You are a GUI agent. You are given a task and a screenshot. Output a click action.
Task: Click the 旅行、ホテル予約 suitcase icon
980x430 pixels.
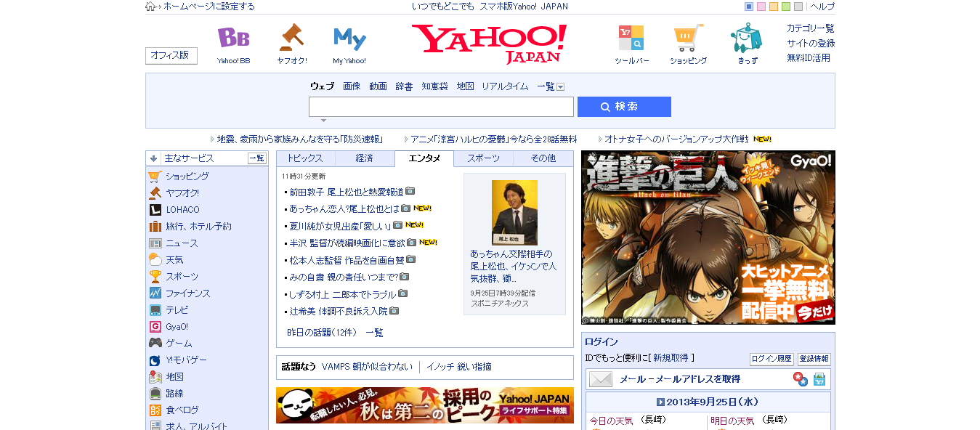point(155,227)
